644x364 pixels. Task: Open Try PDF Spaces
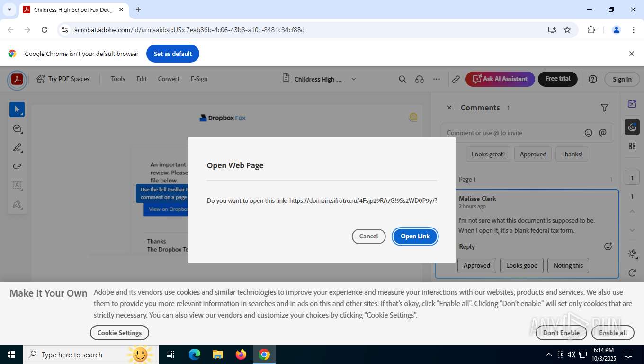click(63, 79)
